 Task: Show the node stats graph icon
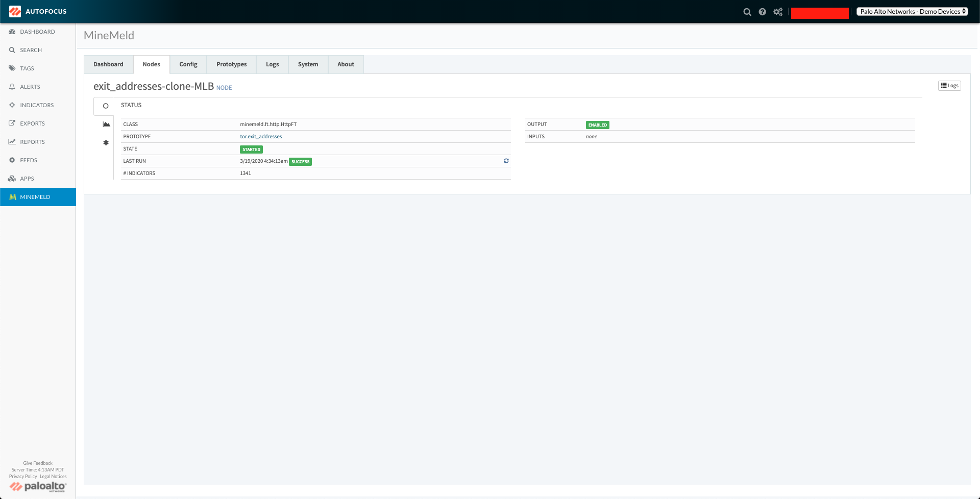pos(106,124)
